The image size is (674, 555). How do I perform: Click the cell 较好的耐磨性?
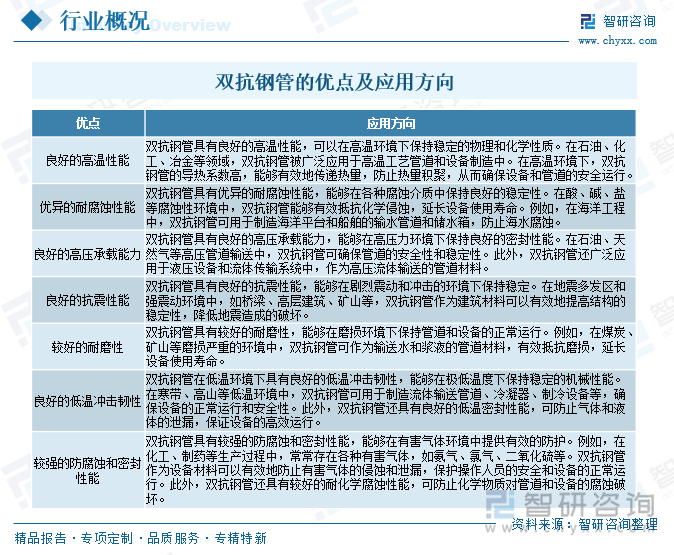click(88, 347)
